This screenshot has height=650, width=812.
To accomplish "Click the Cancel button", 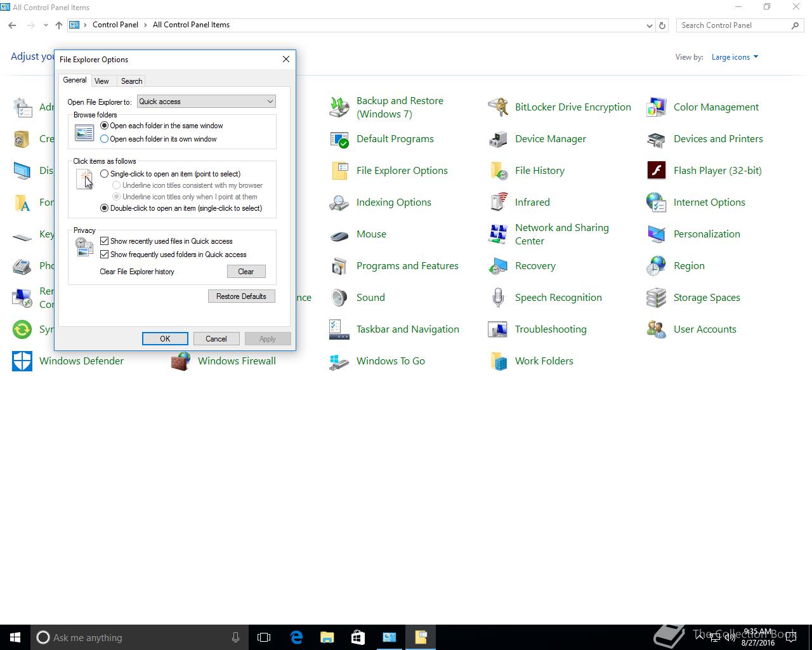I will tap(216, 339).
